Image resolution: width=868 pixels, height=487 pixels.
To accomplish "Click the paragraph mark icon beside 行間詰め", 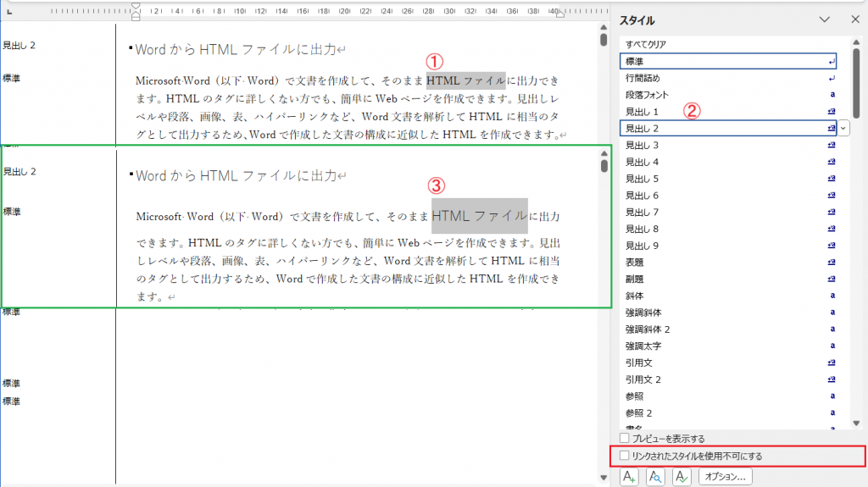I will pyautogui.click(x=832, y=78).
